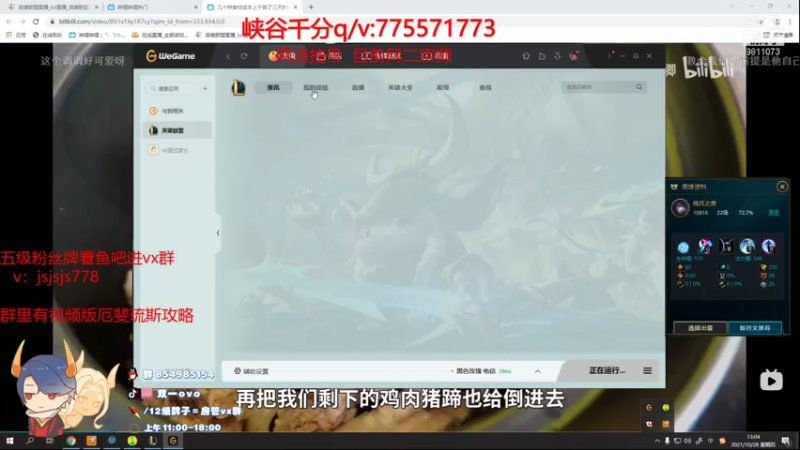This screenshot has width=800, height=450.
Task: Select 英雄联盟 in the sidebar
Action: [x=178, y=130]
